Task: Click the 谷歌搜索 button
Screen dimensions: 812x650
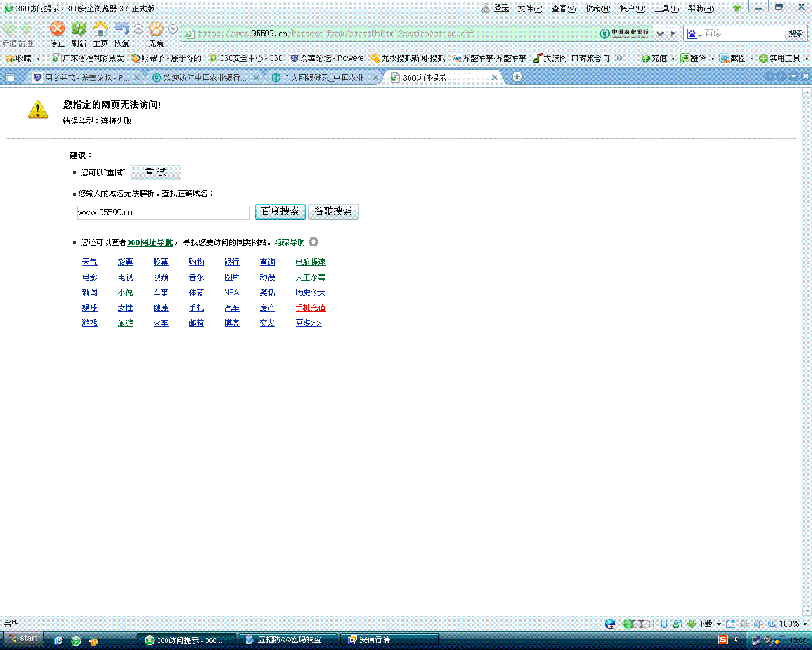Action: pos(334,211)
